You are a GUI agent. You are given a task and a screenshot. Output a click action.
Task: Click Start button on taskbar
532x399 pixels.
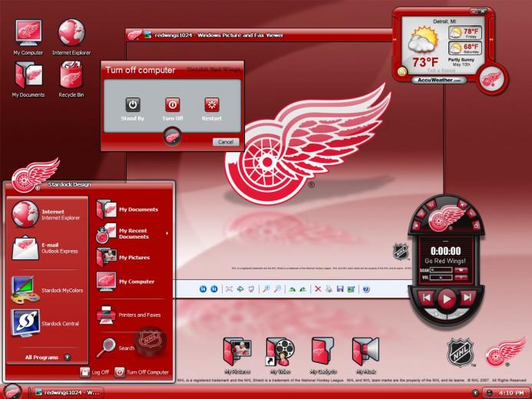(12, 392)
